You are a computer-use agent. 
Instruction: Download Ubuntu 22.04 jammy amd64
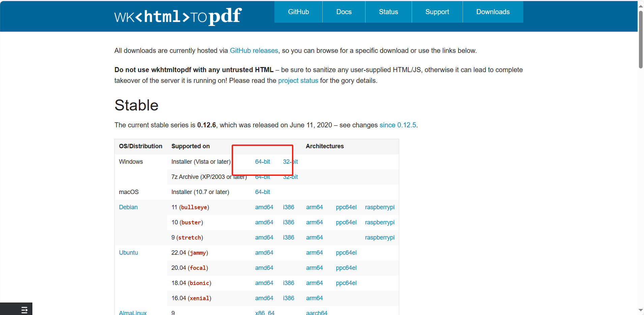(x=264, y=253)
